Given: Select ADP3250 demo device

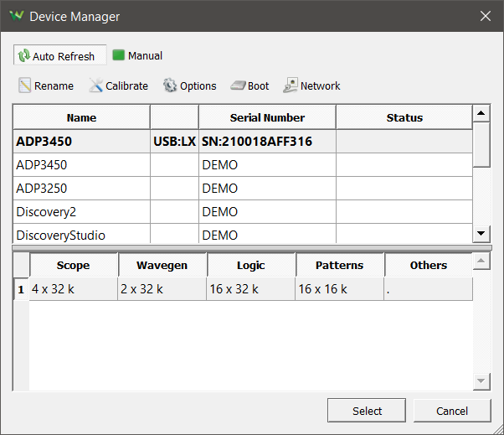Looking at the screenshot, I should [243, 189].
